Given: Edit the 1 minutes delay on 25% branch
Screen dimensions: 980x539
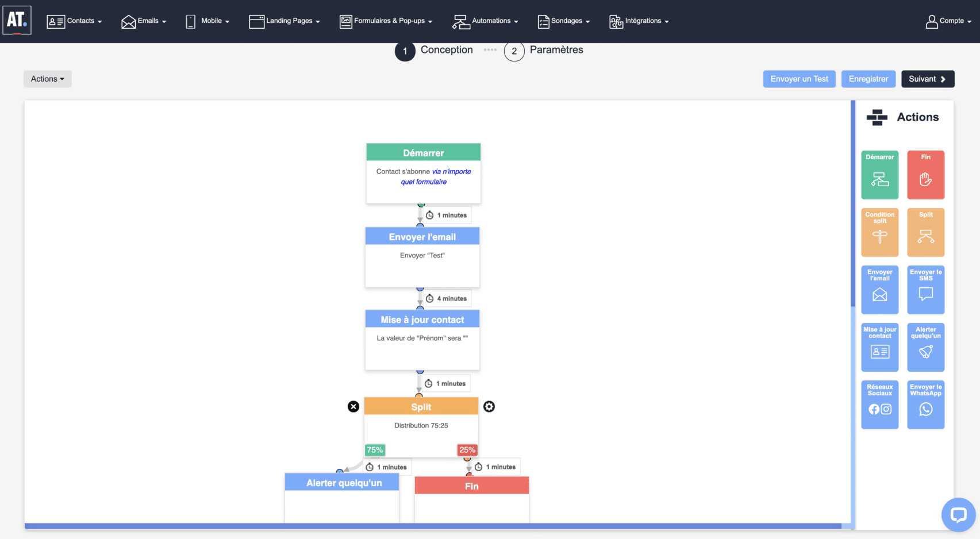Looking at the screenshot, I should 495,467.
